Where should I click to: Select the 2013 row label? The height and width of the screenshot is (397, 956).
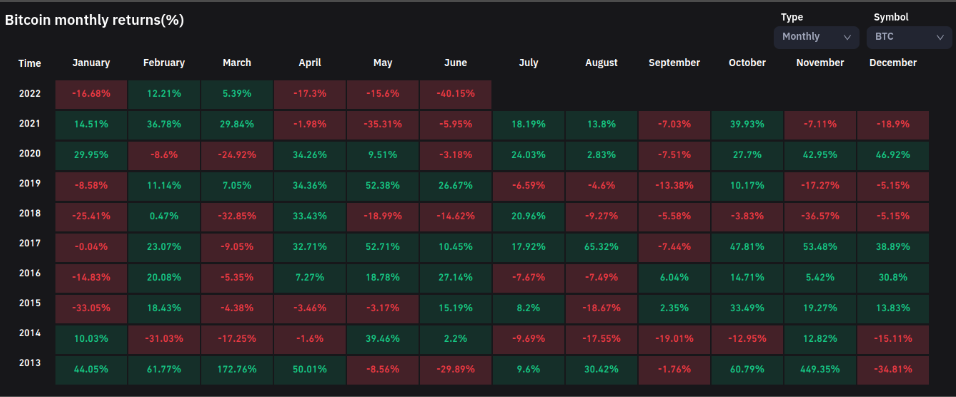click(x=29, y=363)
